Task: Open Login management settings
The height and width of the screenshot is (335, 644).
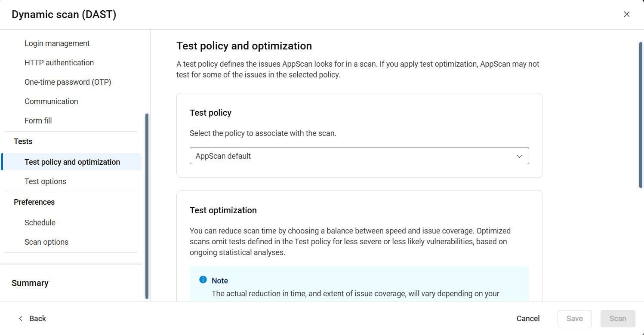Action: 57,43
